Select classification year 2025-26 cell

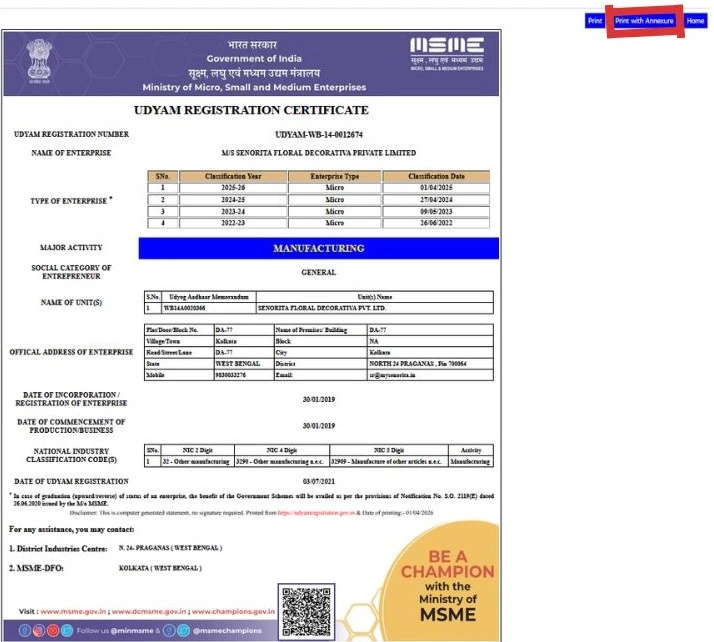tap(233, 188)
